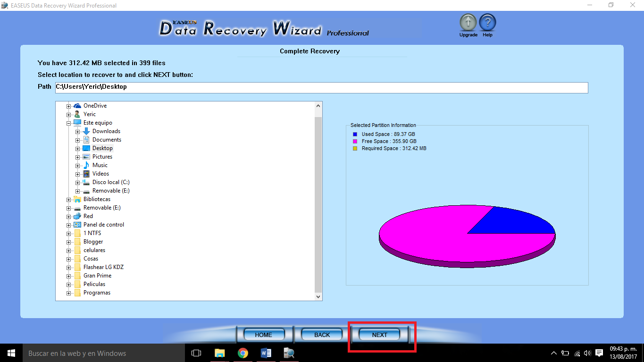The width and height of the screenshot is (644, 362).
Task: Click the volume speaker tray icon
Action: 587,353
